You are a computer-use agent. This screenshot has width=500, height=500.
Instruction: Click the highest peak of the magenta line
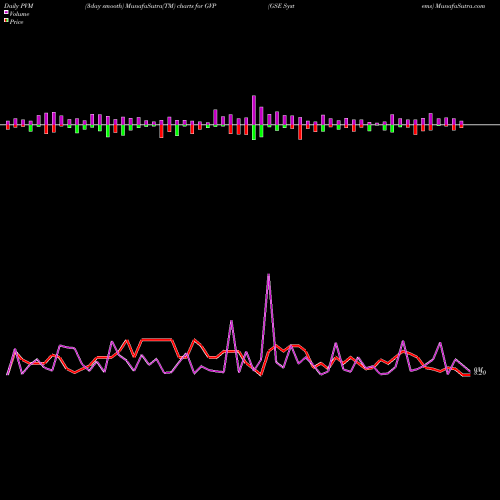coord(269,274)
